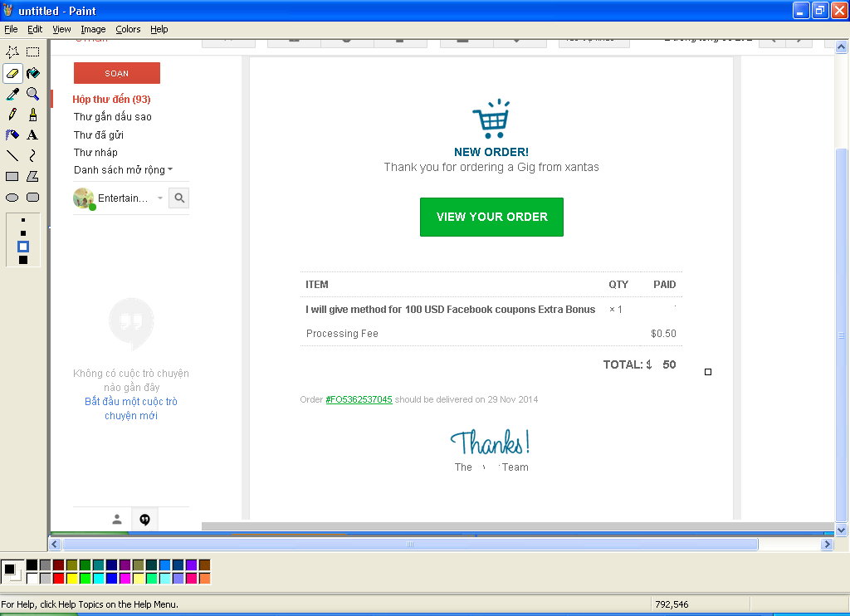Image resolution: width=850 pixels, height=616 pixels.
Task: Click the contacts person icon at bottom
Action: click(116, 520)
